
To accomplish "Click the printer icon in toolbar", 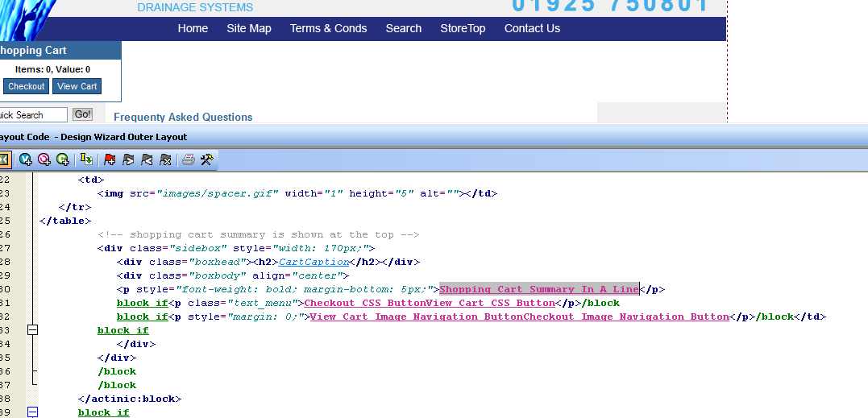I will (188, 159).
